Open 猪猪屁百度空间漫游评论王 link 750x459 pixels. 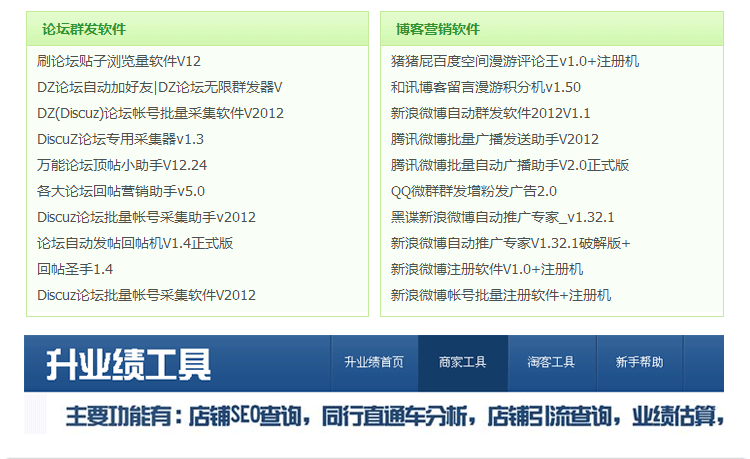coord(515,61)
